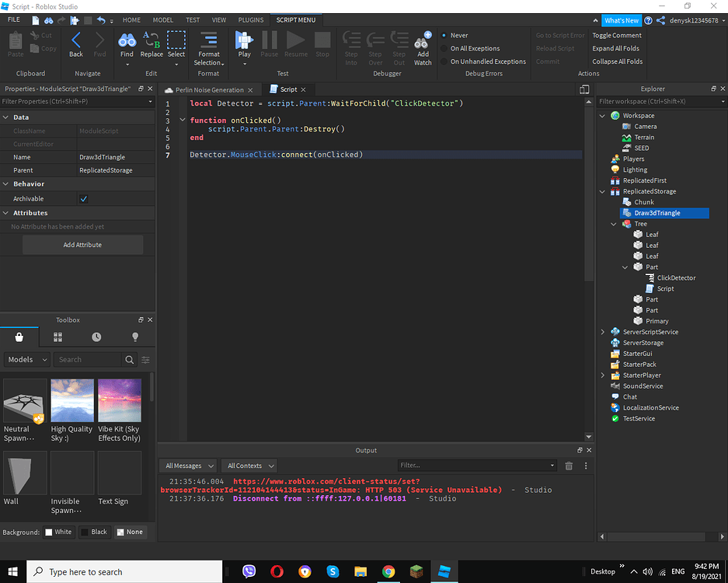Collapse the ReplicatedStorage tree node

coord(603,191)
